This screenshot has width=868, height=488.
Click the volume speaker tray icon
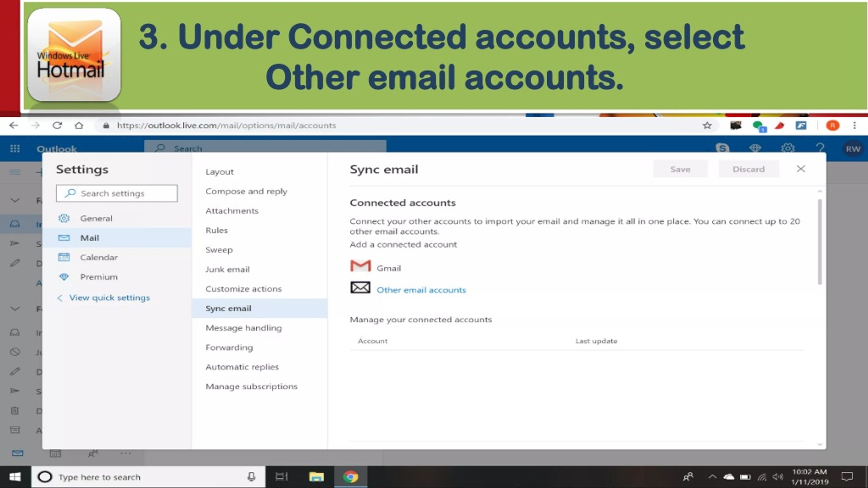click(778, 477)
